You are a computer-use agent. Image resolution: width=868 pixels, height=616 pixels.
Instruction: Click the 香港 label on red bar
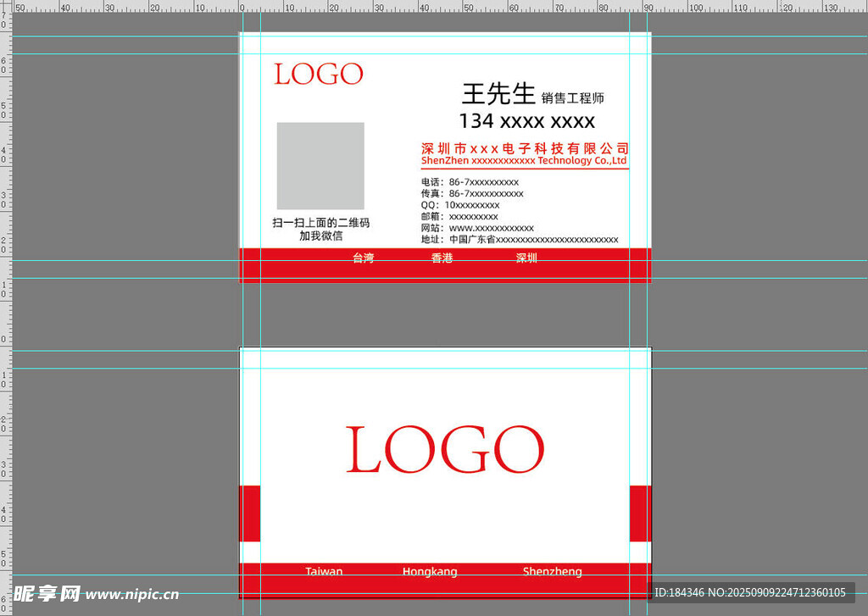tap(442, 258)
